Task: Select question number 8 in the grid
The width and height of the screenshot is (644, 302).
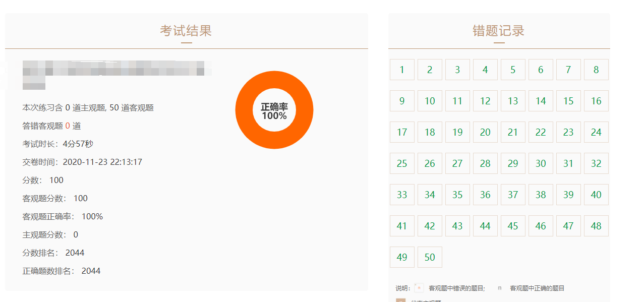Action: 596,70
